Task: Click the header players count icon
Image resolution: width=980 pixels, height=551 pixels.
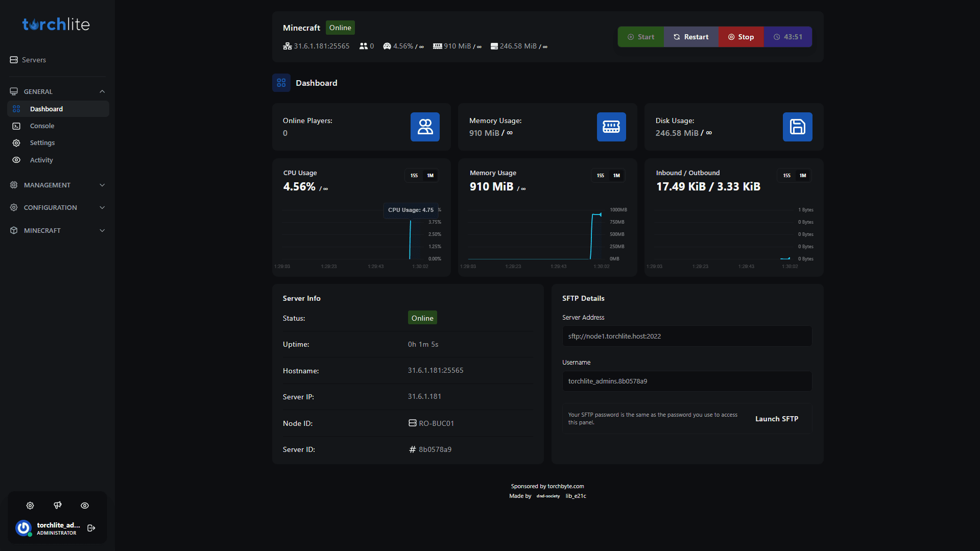Action: [364, 46]
